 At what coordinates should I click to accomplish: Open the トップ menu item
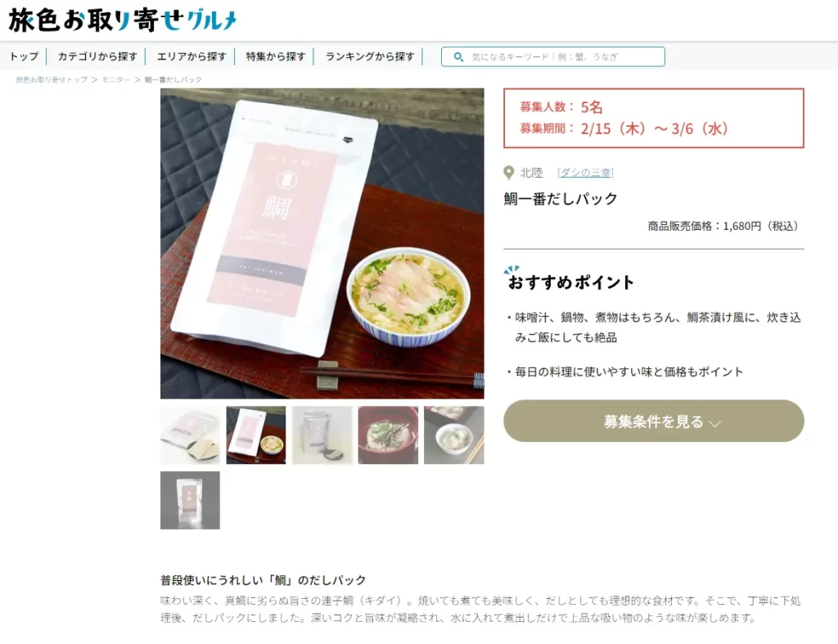(24, 56)
